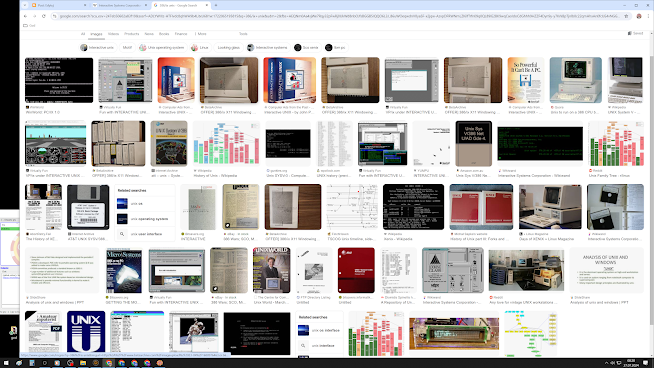Switch to the Finance tab
Viewport: 654px width, 368px height.
tap(181, 34)
